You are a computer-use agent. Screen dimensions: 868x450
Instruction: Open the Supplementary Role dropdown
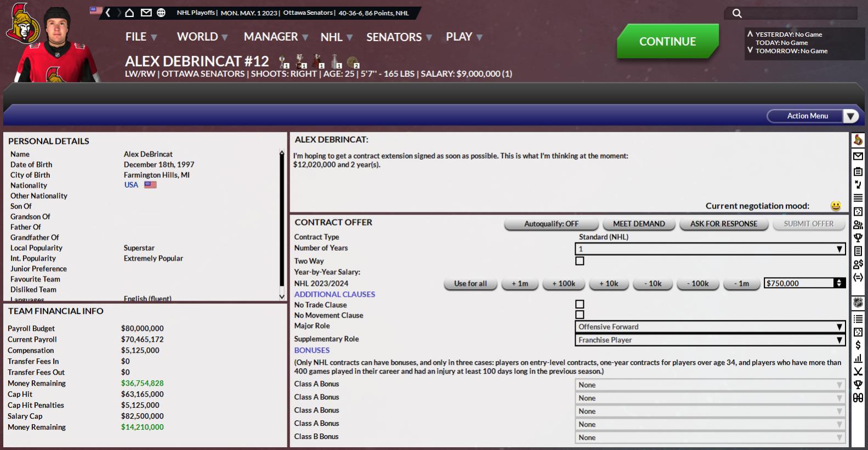710,340
